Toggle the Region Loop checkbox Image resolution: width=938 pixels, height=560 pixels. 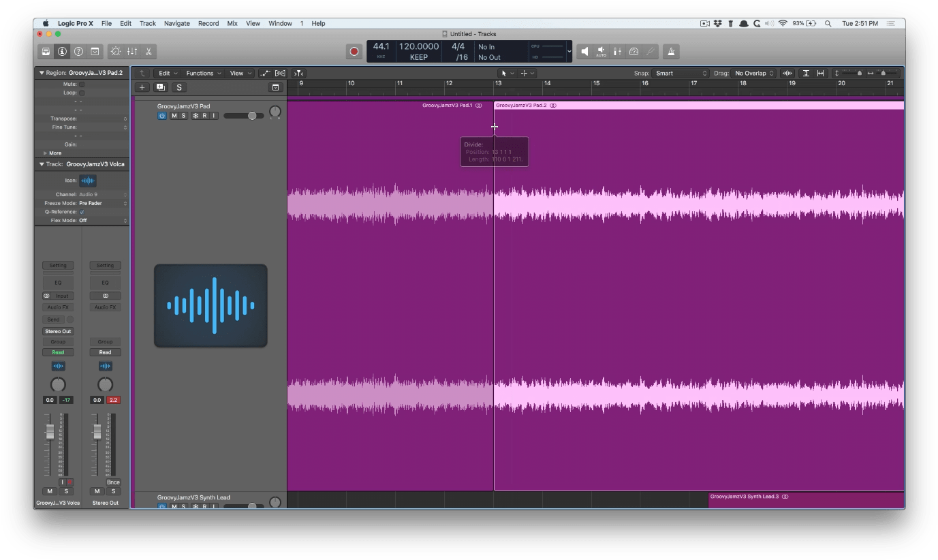[x=82, y=93]
